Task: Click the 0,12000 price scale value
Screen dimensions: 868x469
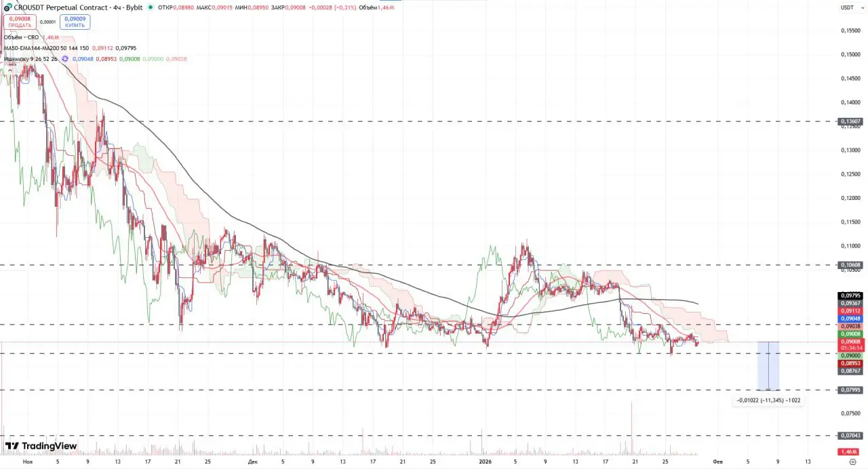Action: tap(850, 198)
